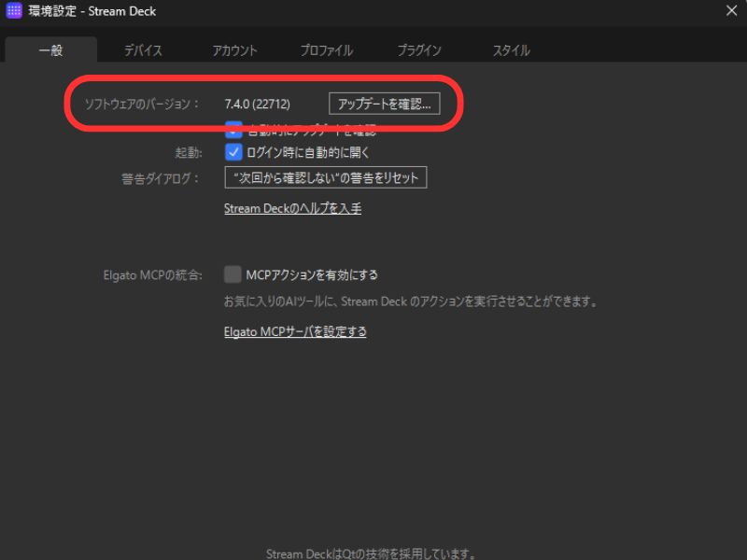This screenshot has height=560, width=747.
Task: Click the 環境設定 - Stream Deck title text
Action: [x=92, y=11]
